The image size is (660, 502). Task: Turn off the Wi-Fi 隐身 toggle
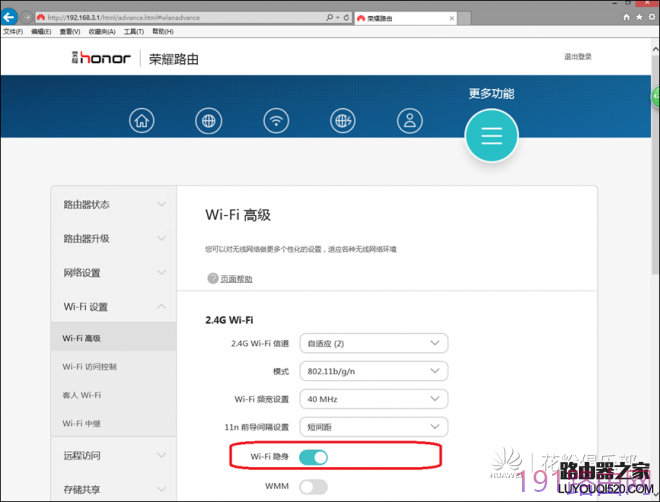pyautogui.click(x=313, y=457)
